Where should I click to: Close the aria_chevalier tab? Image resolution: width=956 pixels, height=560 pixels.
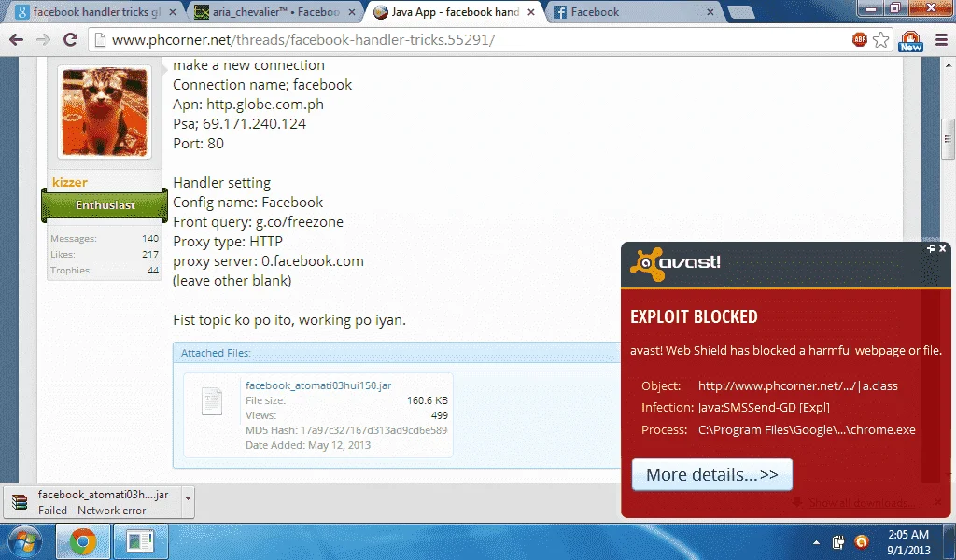pos(351,11)
